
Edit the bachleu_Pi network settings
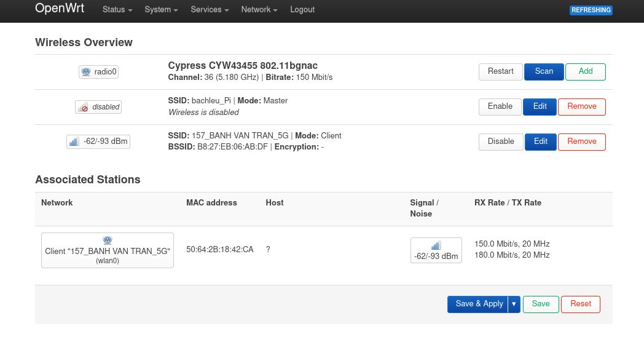coord(540,107)
